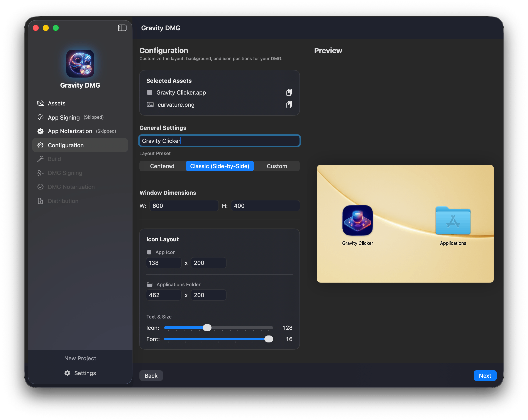Select the Applications folder in preview
Screen dimensions: 528x420
coord(453,220)
